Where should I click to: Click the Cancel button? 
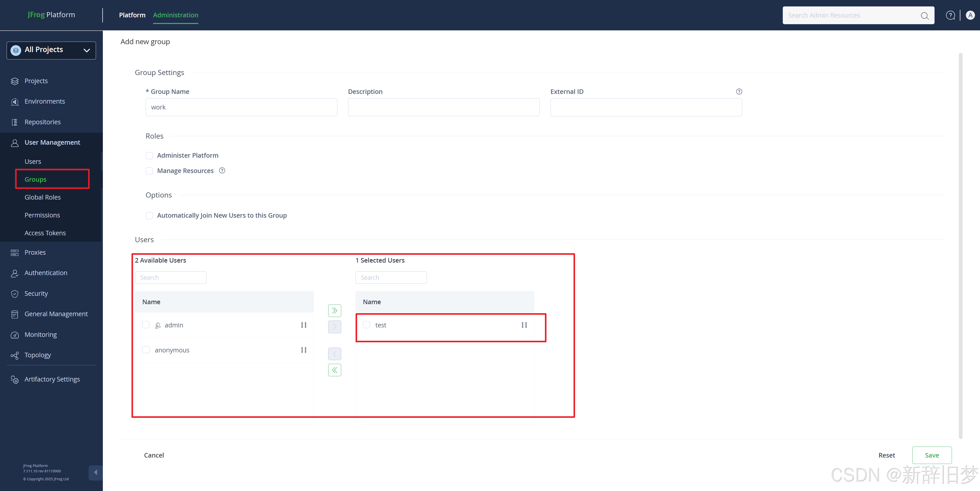pyautogui.click(x=154, y=455)
